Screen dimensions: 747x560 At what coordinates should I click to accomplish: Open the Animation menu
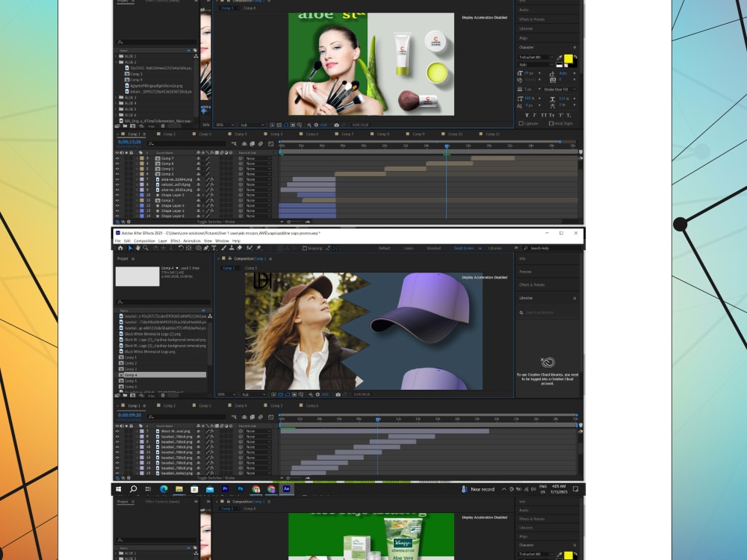pos(192,241)
